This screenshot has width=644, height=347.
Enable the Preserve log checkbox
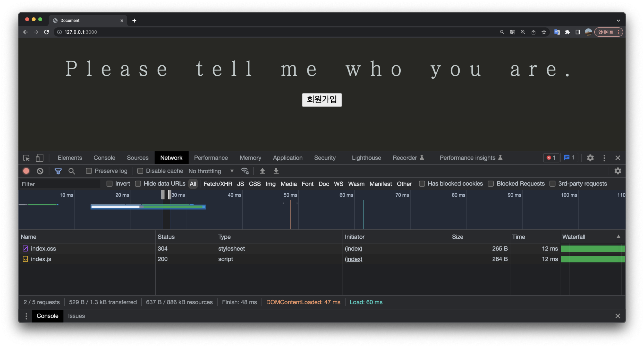click(x=89, y=171)
